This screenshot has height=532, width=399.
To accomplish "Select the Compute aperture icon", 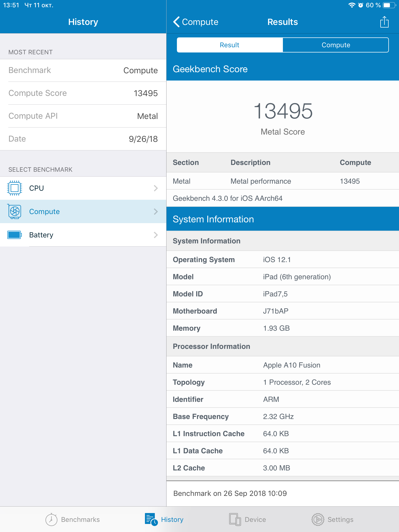I will tap(15, 211).
